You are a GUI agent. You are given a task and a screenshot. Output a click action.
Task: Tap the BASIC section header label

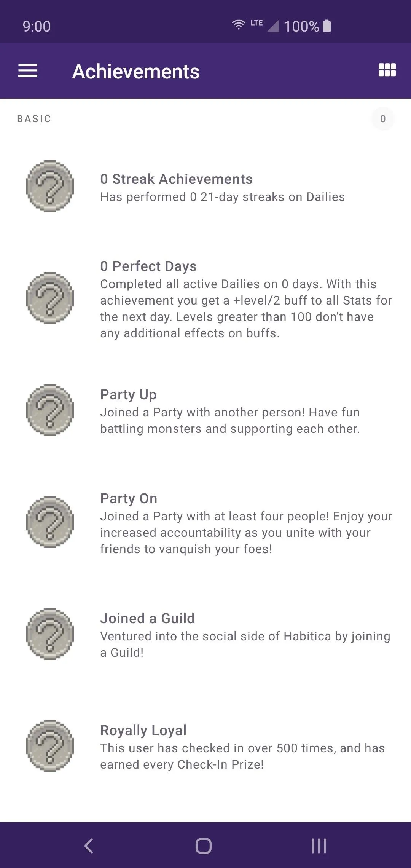34,119
